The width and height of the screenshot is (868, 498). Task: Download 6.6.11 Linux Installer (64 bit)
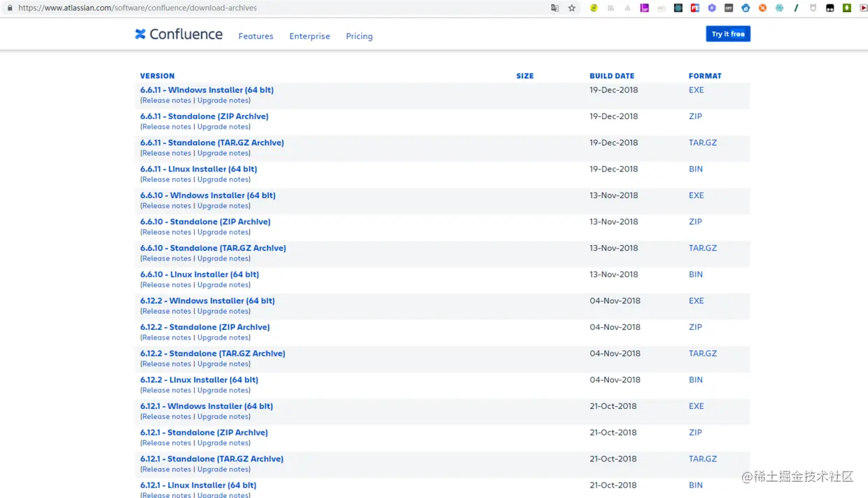tap(198, 169)
